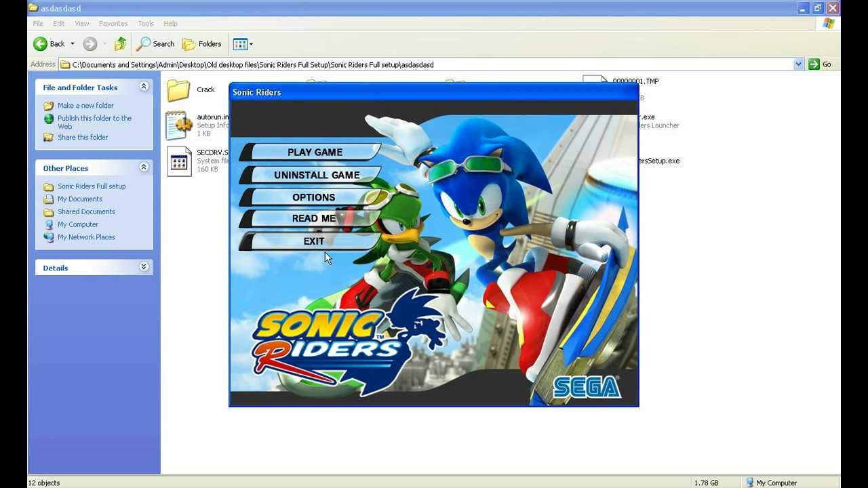Open My Computer link in Other Places

click(78, 224)
